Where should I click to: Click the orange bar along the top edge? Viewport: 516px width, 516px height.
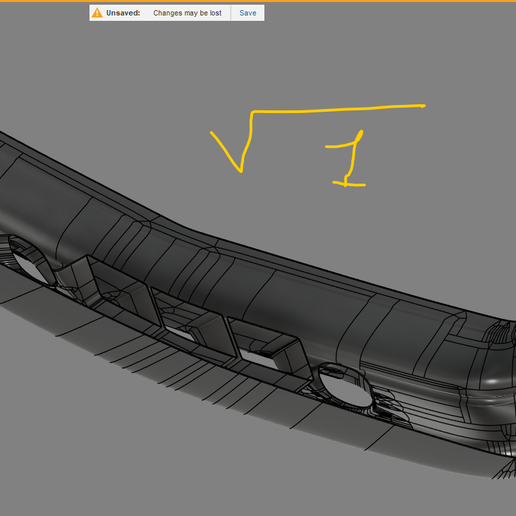(x=258, y=1)
